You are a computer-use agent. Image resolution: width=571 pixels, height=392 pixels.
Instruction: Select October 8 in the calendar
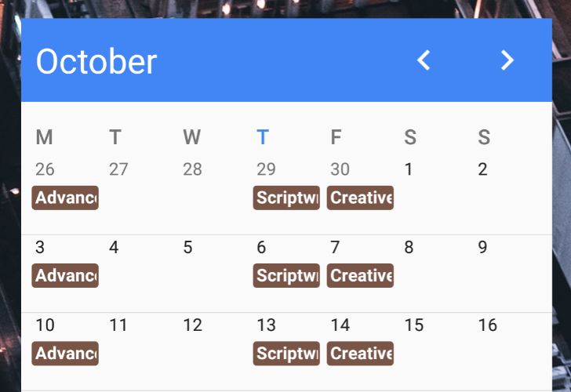tap(409, 248)
